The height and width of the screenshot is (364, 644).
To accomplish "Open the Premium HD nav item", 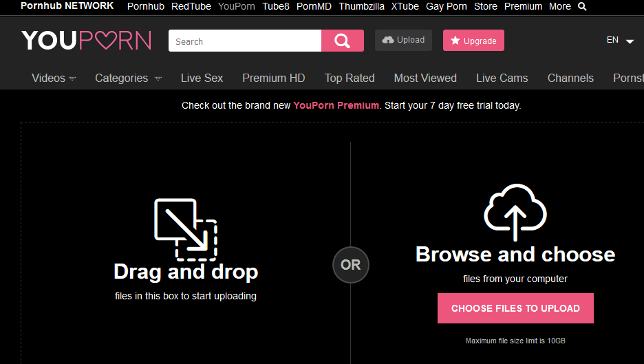I will point(274,78).
